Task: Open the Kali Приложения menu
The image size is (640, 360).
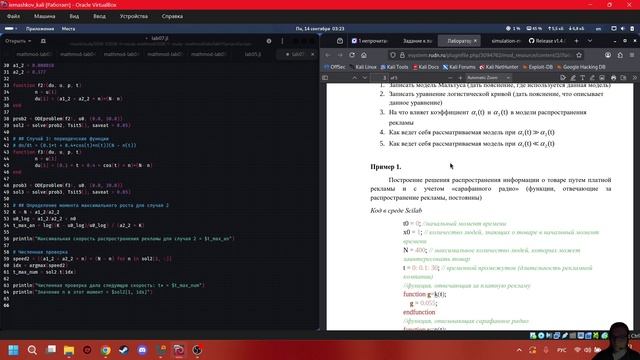Action: [x=40, y=29]
